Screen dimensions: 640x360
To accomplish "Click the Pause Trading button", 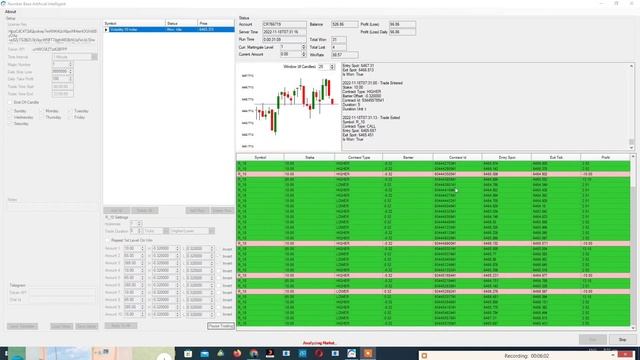I will tap(221, 326).
